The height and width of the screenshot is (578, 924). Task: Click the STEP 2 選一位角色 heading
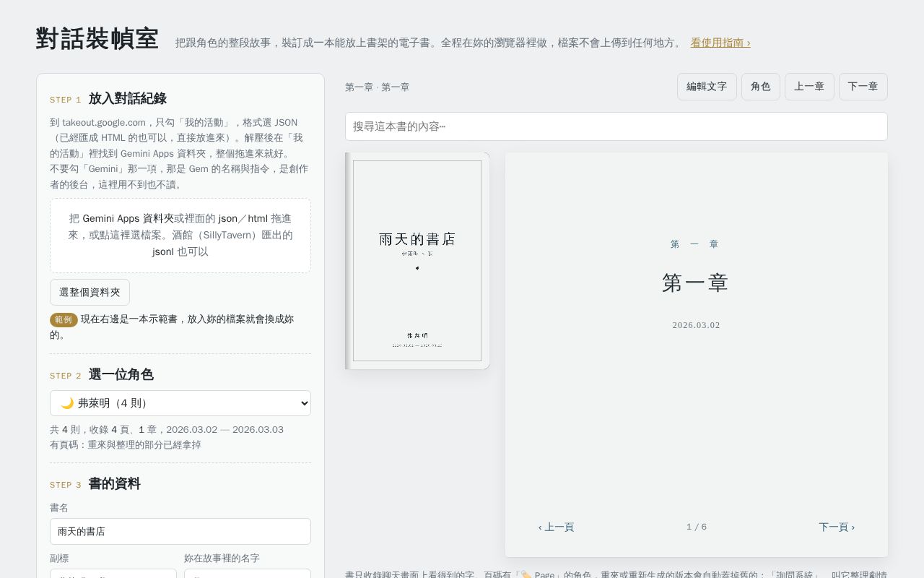[x=102, y=374]
